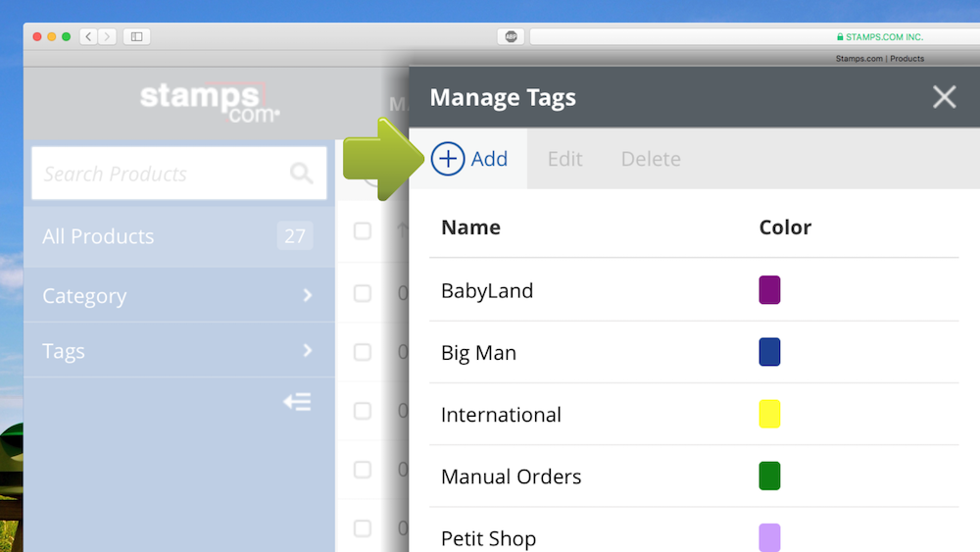Click the Add tag plus icon
The width and height of the screenshot is (980, 552).
pyautogui.click(x=448, y=159)
